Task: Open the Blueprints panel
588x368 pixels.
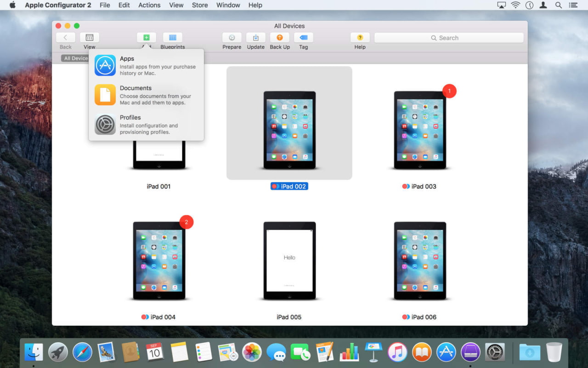Action: click(172, 38)
